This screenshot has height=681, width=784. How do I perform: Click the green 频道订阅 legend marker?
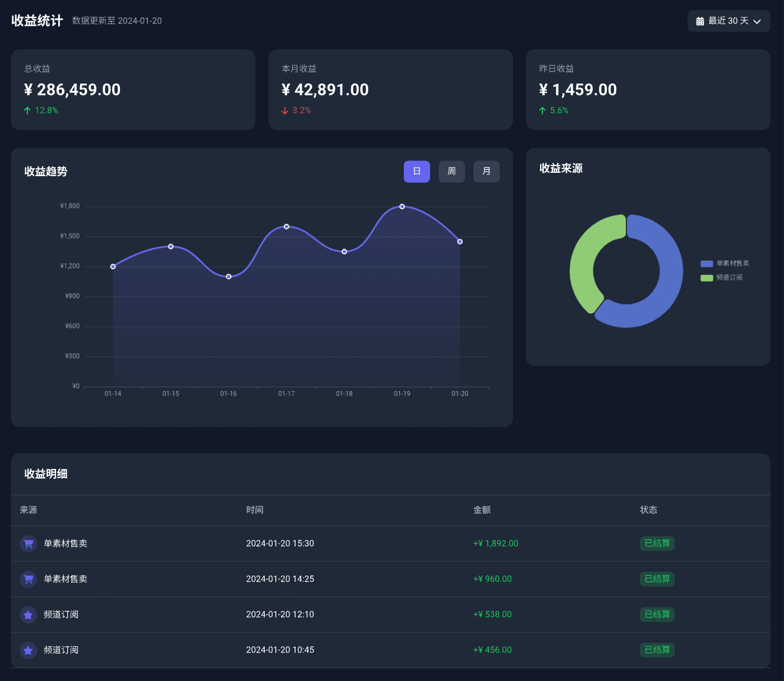(707, 277)
